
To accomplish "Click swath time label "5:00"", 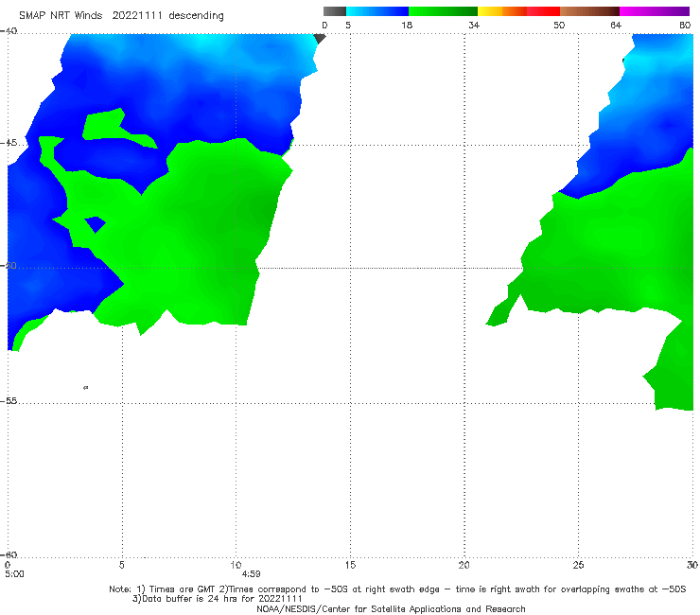I will pos(14,574).
